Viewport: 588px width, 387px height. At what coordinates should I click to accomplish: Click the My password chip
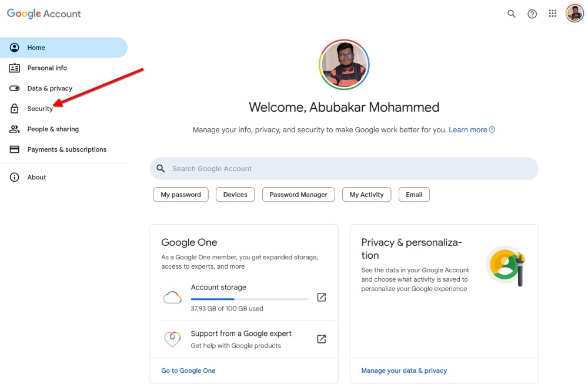181,195
